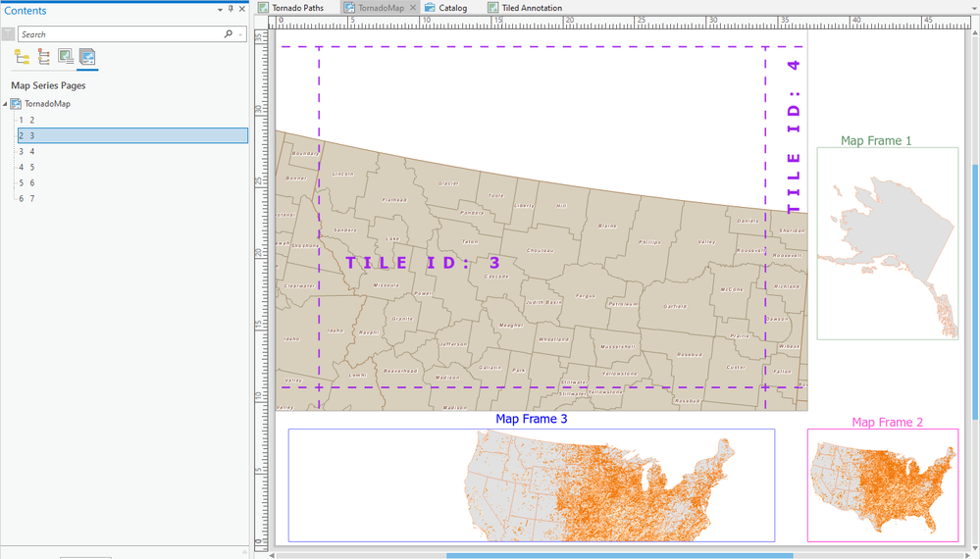Select List By Element Type icon
980x559 pixels.
pyautogui.click(x=43, y=58)
